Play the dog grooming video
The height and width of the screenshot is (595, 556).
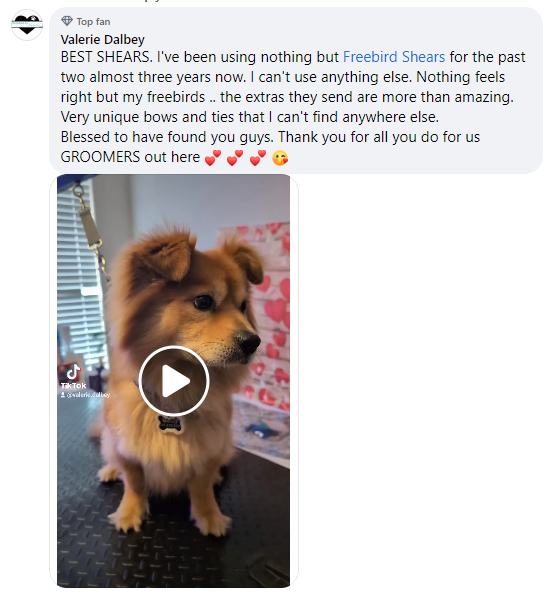coord(174,381)
